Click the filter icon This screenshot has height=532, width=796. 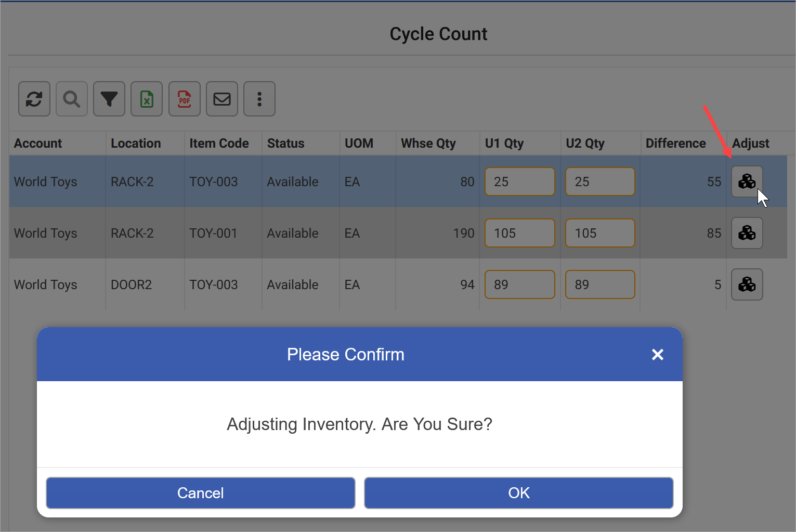(x=109, y=99)
